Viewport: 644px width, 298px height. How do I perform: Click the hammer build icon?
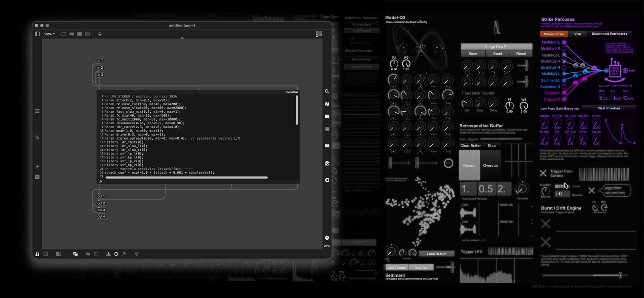point(124,254)
